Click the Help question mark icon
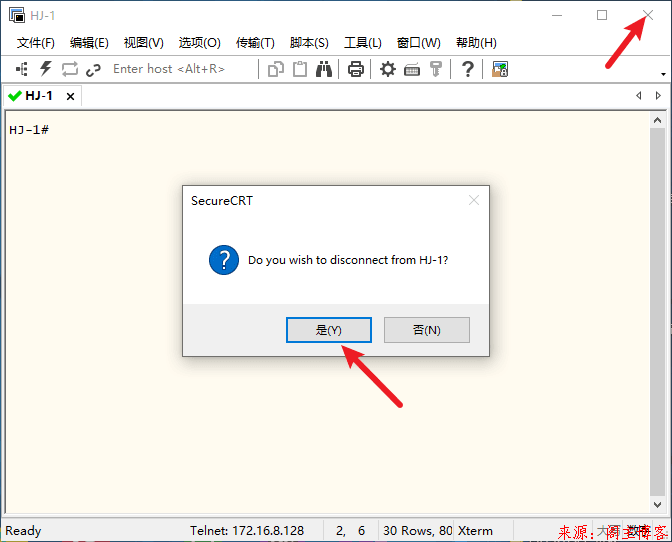 tap(467, 69)
